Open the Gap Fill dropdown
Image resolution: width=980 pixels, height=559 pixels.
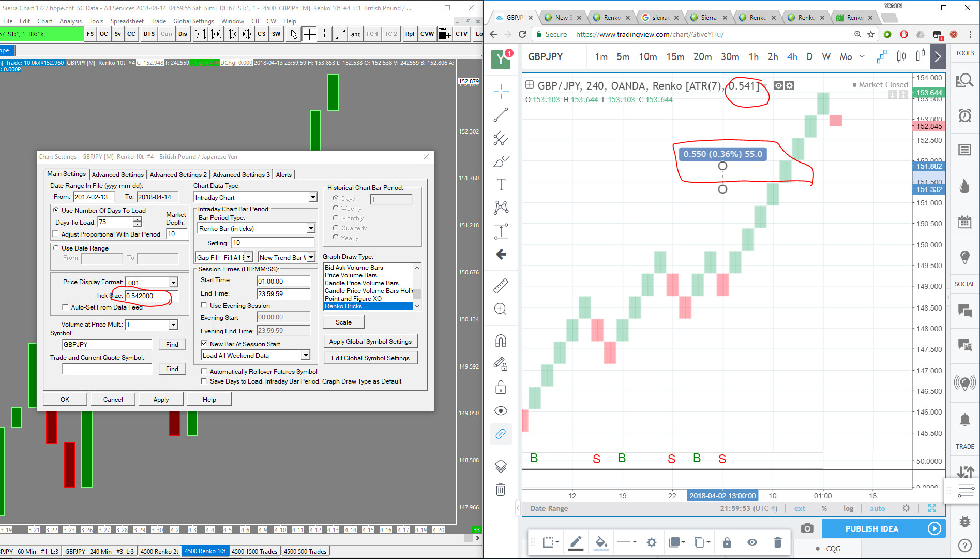(249, 257)
